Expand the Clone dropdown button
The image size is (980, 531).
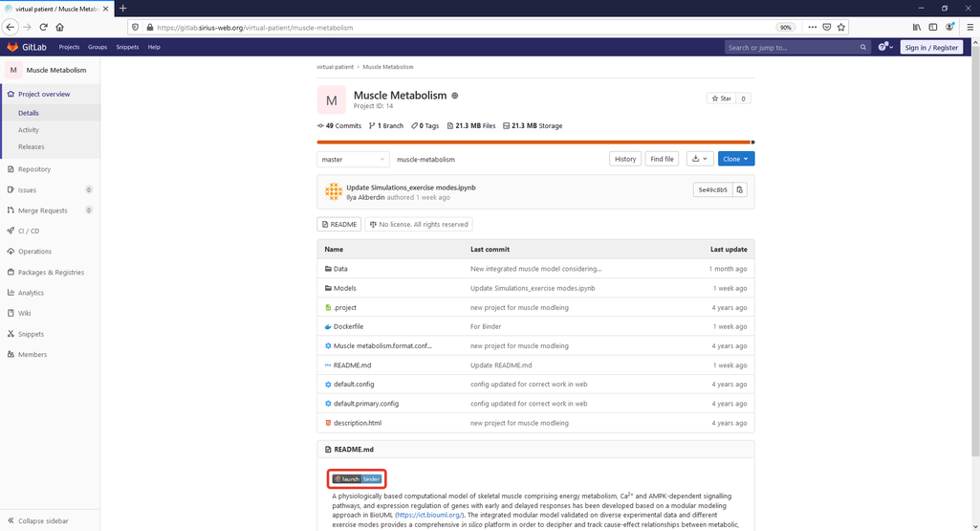pyautogui.click(x=735, y=159)
